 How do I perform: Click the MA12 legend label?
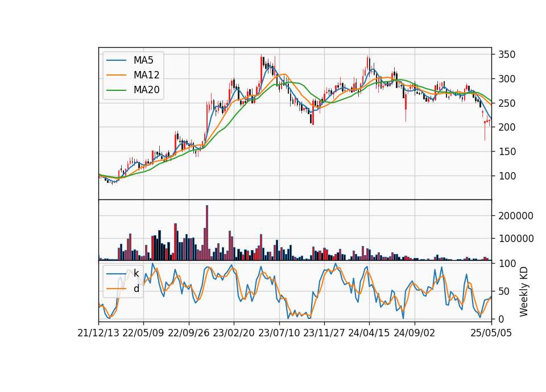(146, 75)
